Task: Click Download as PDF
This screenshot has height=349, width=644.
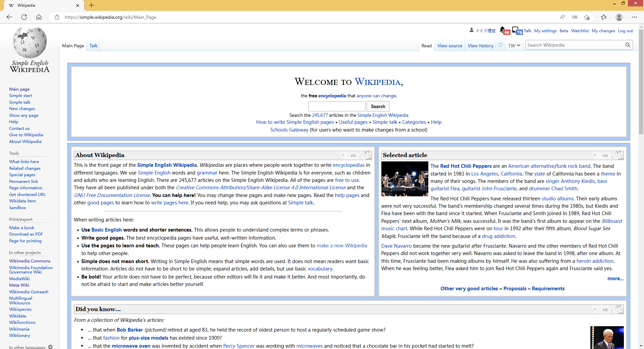Action: [26, 234]
